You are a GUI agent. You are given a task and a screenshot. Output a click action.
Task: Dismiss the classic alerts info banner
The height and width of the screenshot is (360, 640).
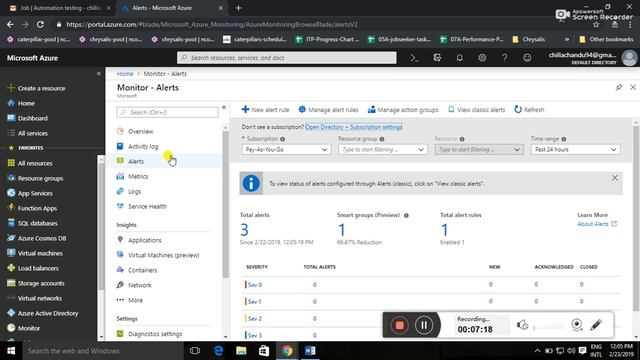[x=615, y=178]
